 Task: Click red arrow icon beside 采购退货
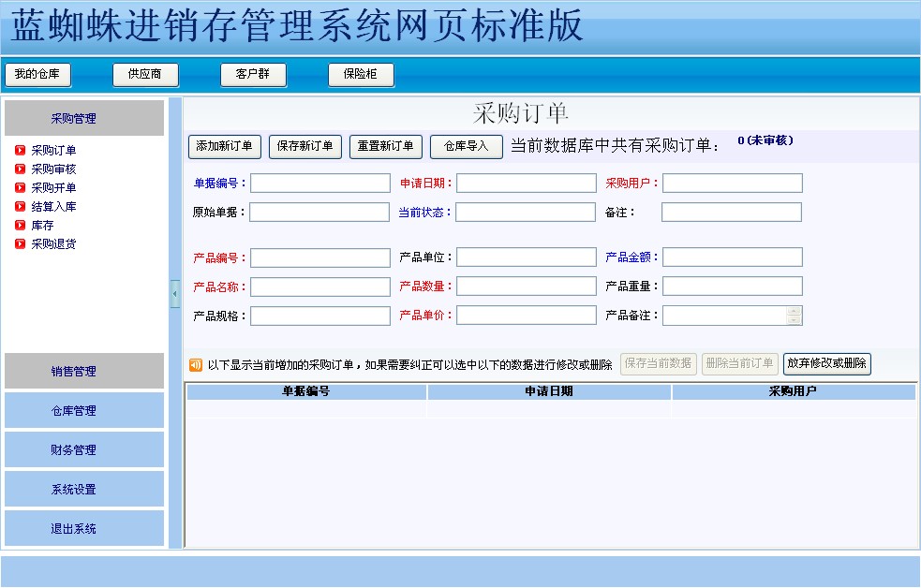click(20, 244)
